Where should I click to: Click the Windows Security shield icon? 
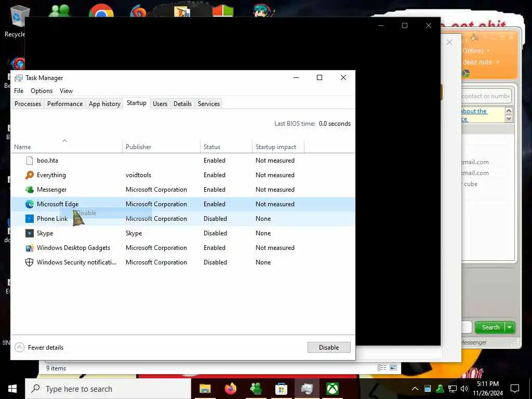click(30, 262)
